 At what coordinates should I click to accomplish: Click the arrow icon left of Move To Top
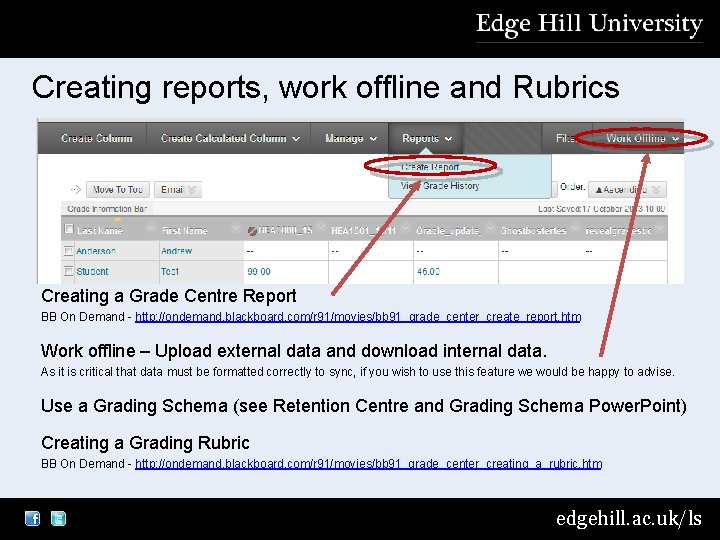tap(75, 189)
